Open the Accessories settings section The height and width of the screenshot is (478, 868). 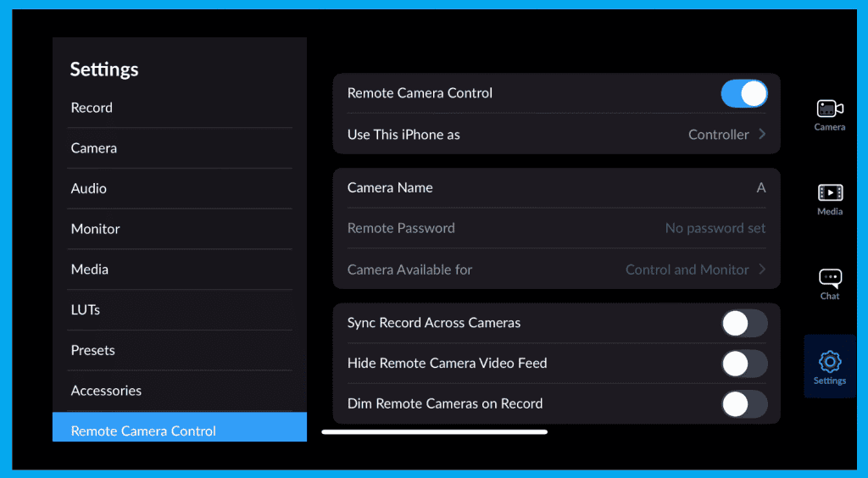(x=106, y=391)
